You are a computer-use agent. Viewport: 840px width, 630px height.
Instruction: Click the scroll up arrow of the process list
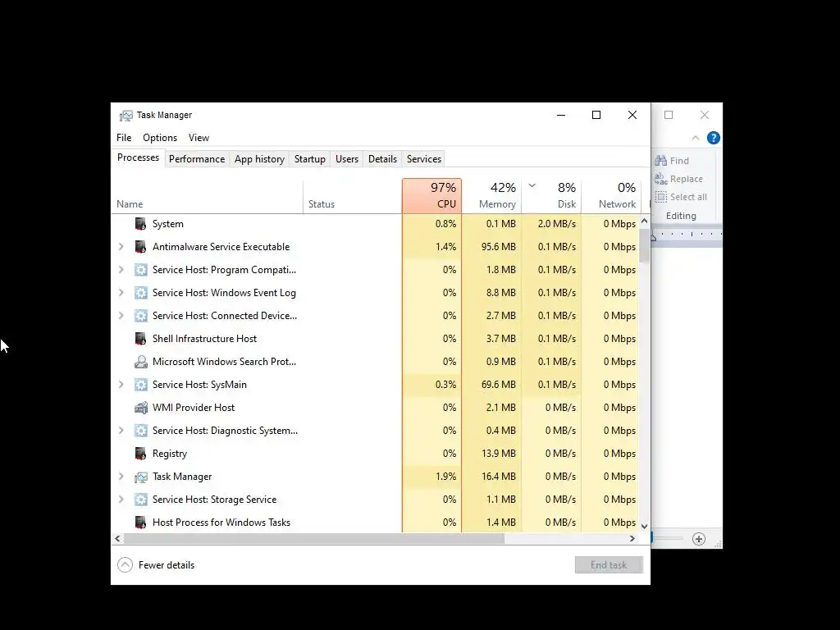645,221
